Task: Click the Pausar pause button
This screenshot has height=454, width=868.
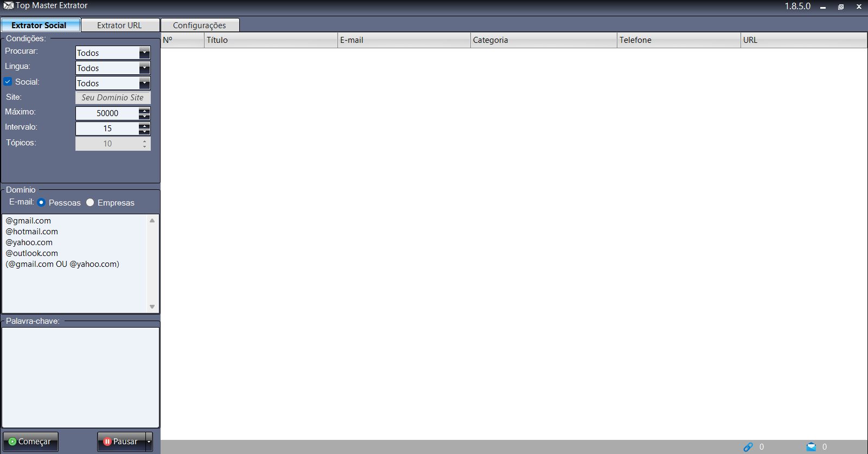Action: [122, 442]
